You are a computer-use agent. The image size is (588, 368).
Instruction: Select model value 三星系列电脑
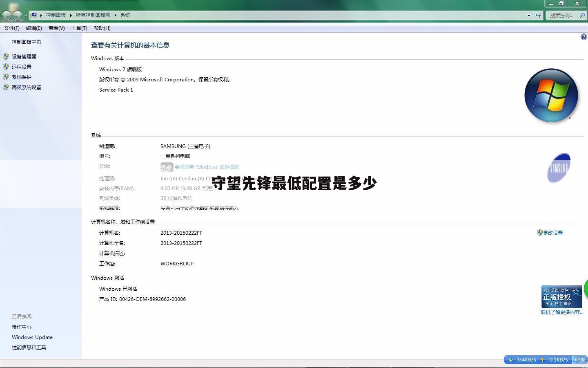coord(175,156)
